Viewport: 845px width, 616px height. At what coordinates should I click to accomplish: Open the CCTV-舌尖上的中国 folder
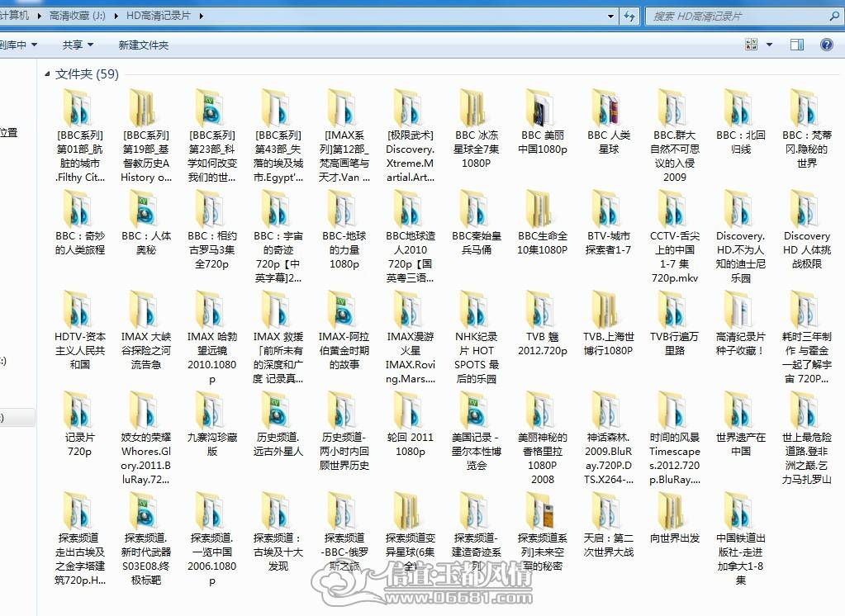pos(675,237)
